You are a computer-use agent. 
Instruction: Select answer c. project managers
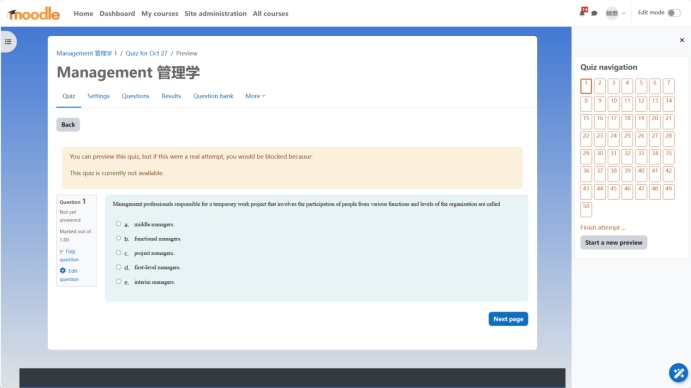click(119, 253)
